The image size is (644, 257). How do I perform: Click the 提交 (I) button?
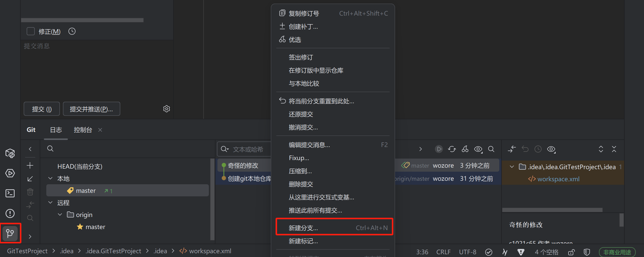[x=42, y=109]
